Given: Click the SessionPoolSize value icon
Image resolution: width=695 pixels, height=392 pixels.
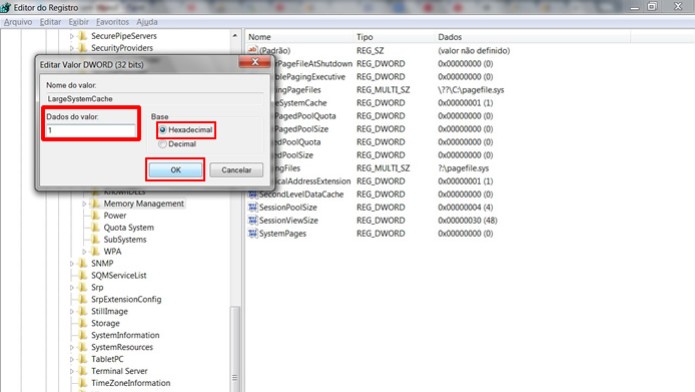Looking at the screenshot, I should (x=253, y=207).
